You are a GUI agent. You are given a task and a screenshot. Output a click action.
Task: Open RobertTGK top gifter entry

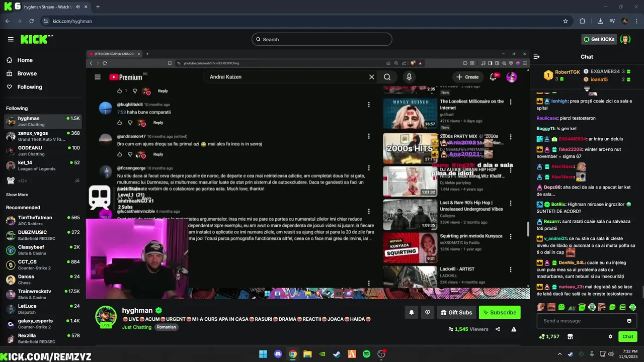(562, 75)
